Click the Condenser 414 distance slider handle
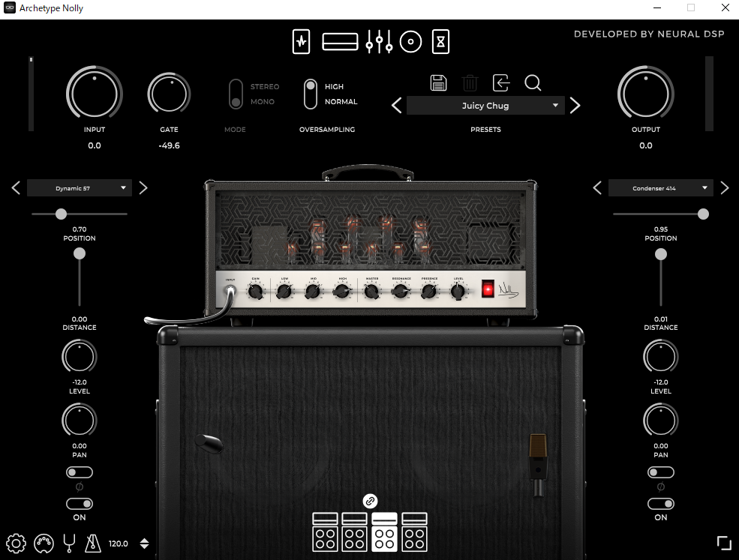 (661, 254)
